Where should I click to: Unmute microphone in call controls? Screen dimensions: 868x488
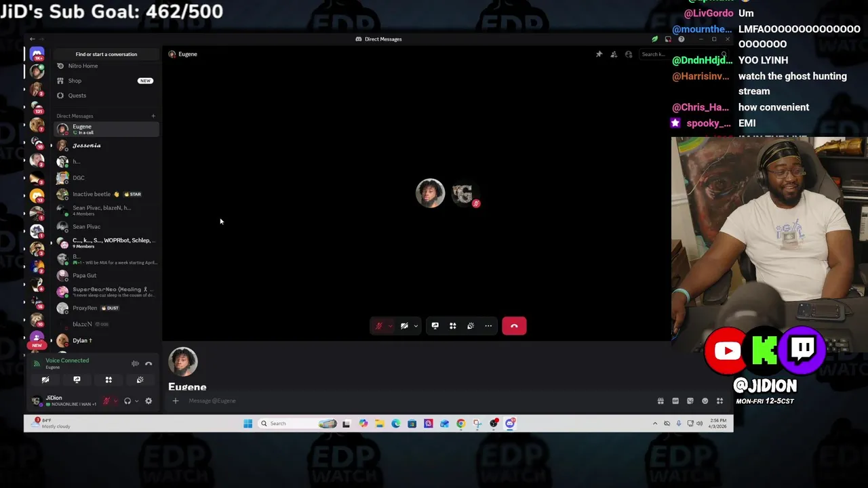click(x=379, y=326)
